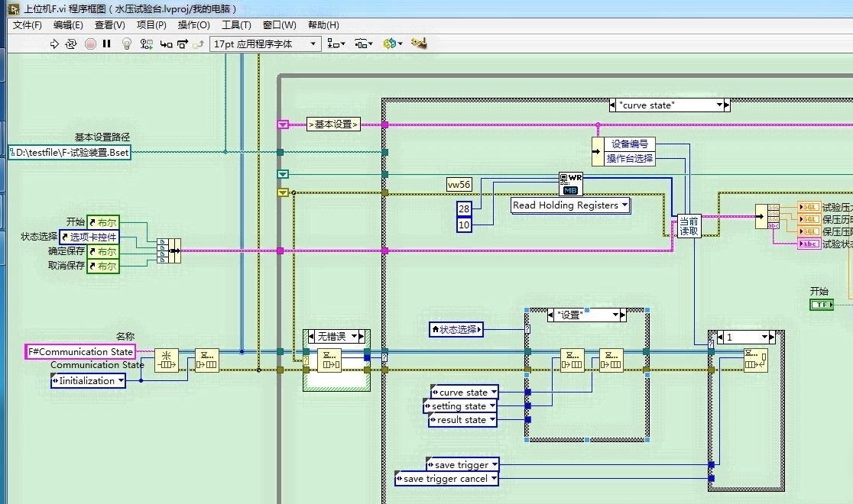This screenshot has width=853, height=504.
Task: Go to next case of "curve state" structure
Action: coord(728,105)
